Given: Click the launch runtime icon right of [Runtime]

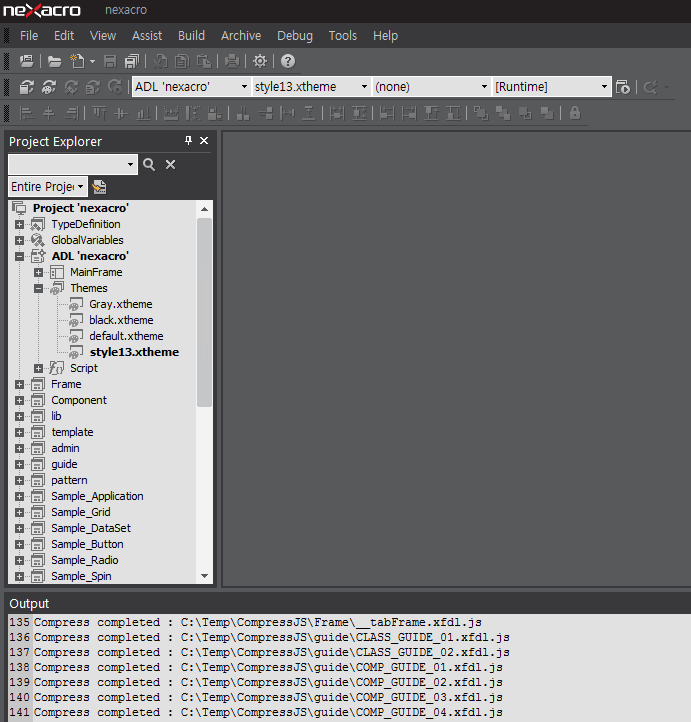Looking at the screenshot, I should pyautogui.click(x=623, y=87).
